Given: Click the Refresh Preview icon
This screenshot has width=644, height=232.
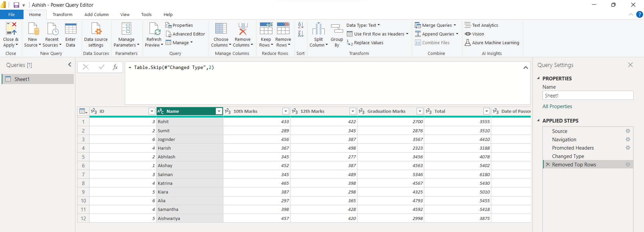Looking at the screenshot, I should point(154,29).
